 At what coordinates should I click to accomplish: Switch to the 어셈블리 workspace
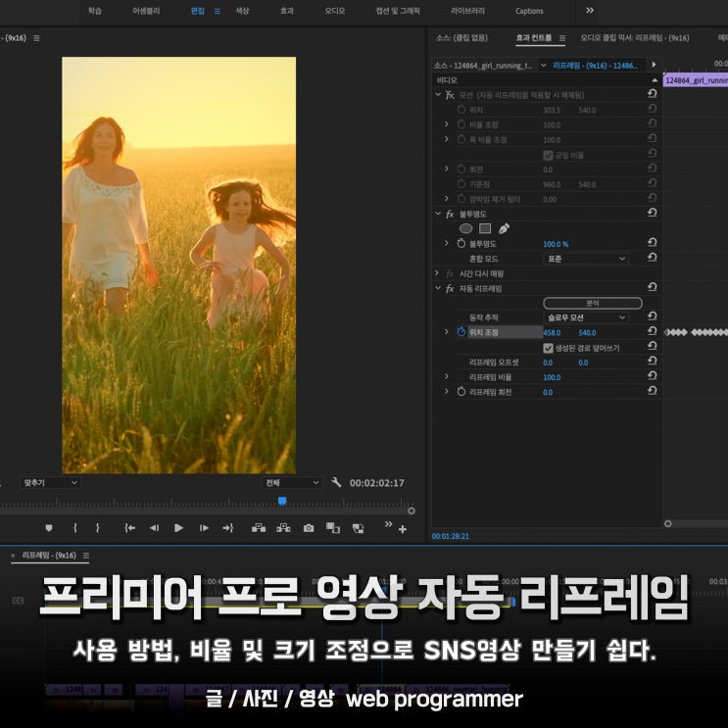tap(146, 11)
